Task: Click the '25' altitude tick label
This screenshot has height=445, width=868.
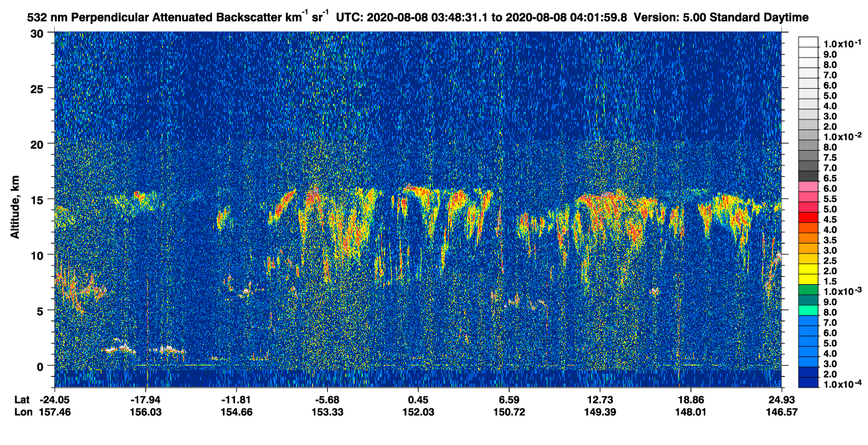Action: click(x=39, y=89)
